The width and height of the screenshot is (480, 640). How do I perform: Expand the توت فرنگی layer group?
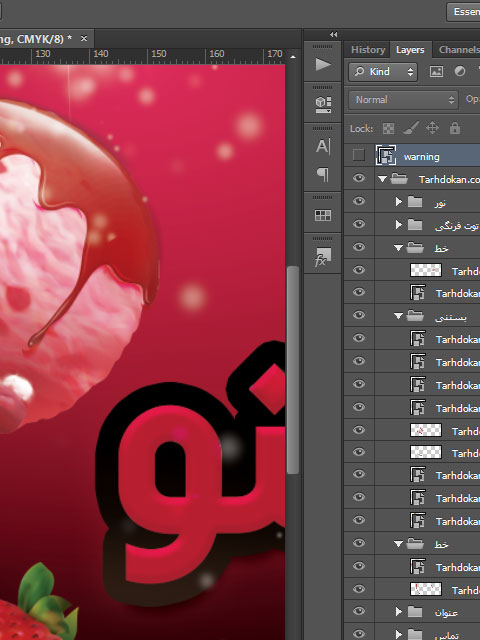coord(399,224)
